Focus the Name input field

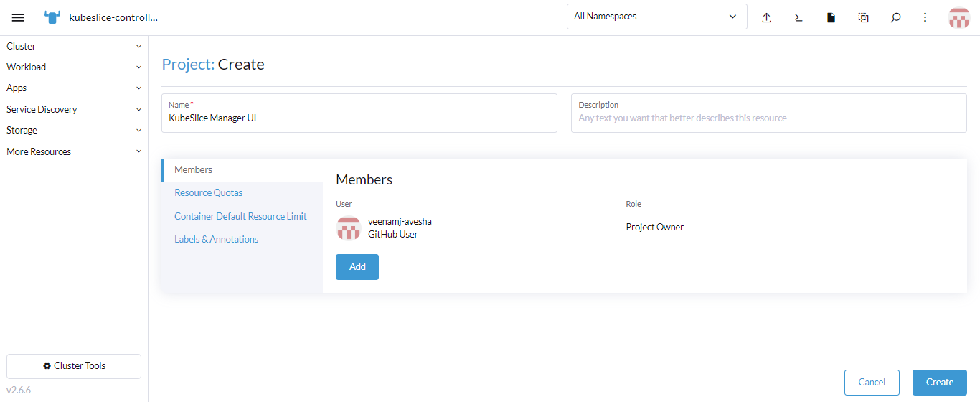tap(359, 113)
